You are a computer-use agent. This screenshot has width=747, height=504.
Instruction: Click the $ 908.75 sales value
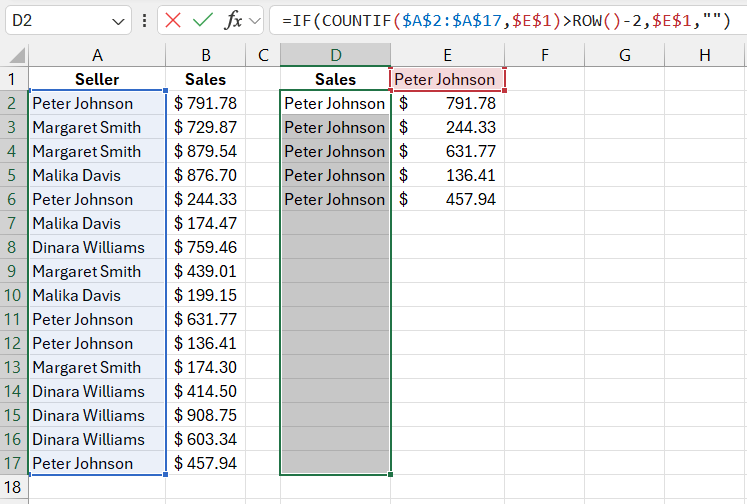pos(206,415)
